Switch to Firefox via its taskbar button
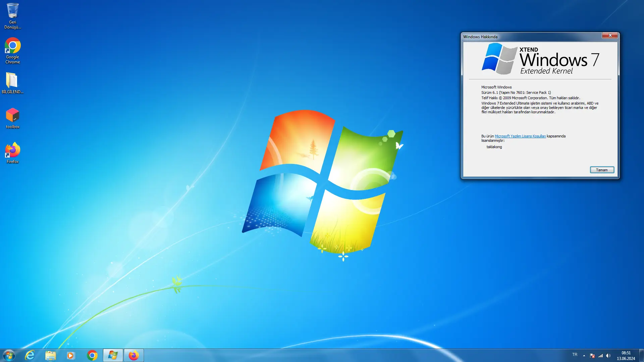644x362 pixels. [x=133, y=355]
